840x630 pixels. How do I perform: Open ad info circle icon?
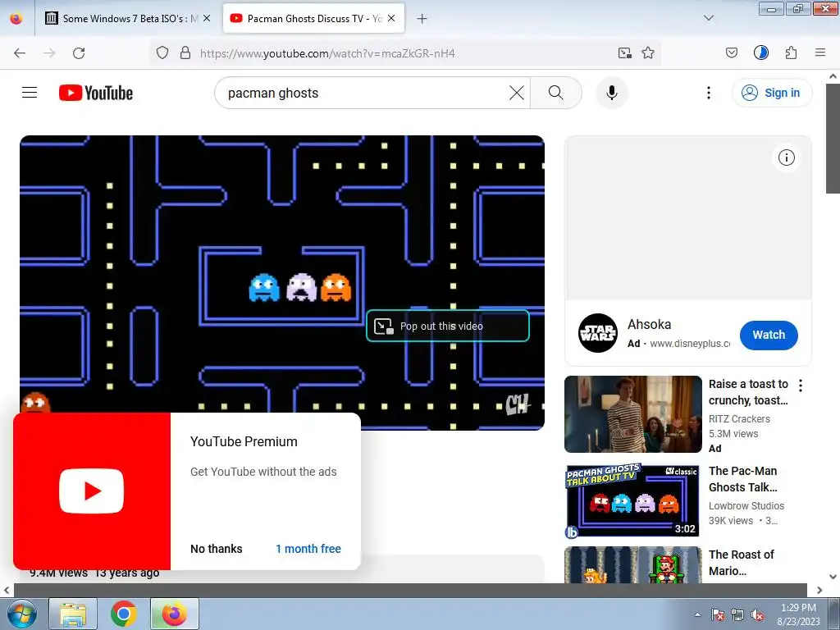(x=787, y=157)
